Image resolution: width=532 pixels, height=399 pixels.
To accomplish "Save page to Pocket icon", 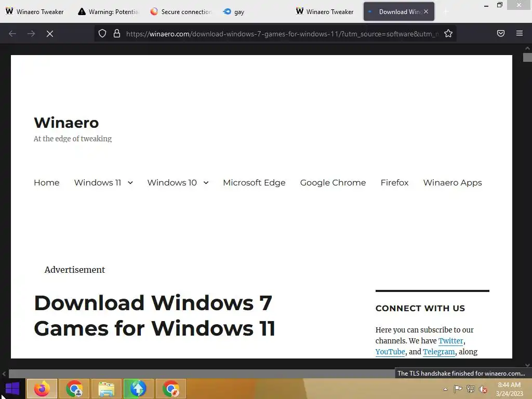I will pos(500,33).
